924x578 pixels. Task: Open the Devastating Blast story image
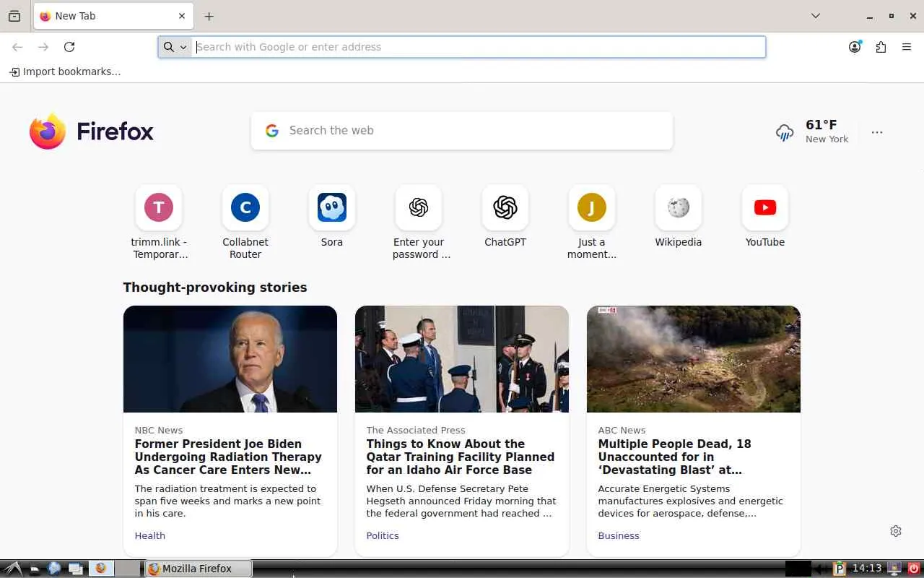click(694, 359)
